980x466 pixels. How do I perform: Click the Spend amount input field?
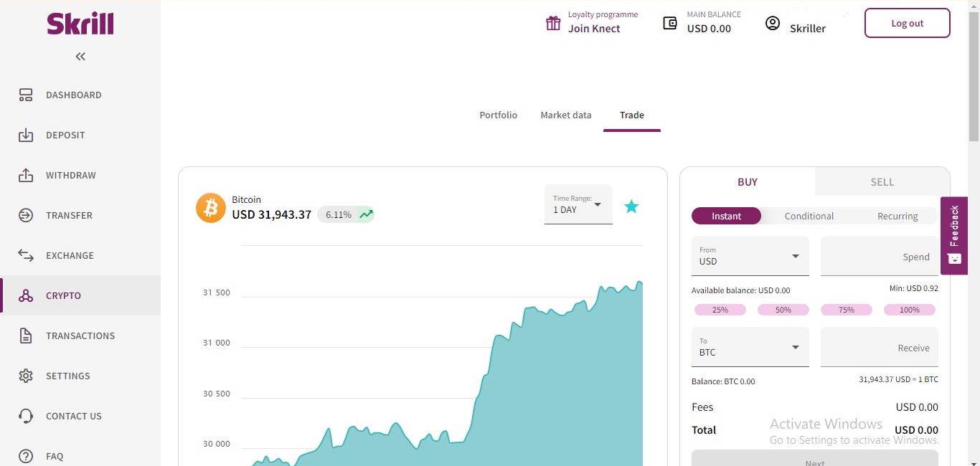point(880,256)
